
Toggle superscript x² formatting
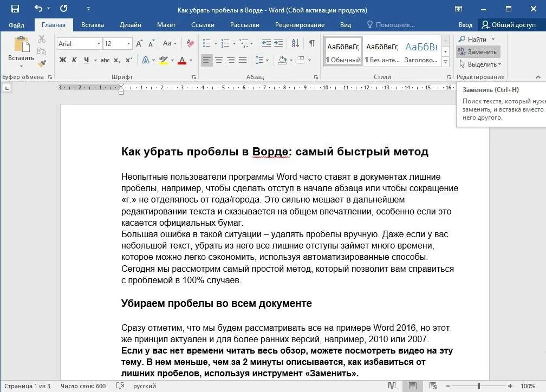tap(129, 60)
